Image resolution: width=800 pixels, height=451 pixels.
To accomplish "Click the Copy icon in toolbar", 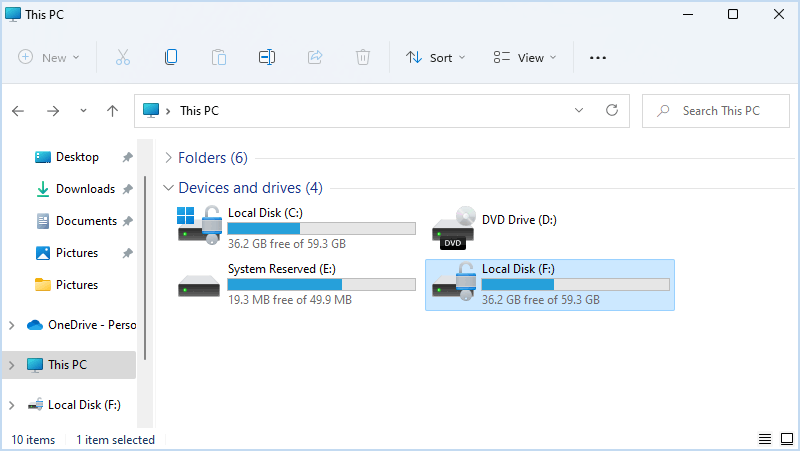I will tap(171, 57).
